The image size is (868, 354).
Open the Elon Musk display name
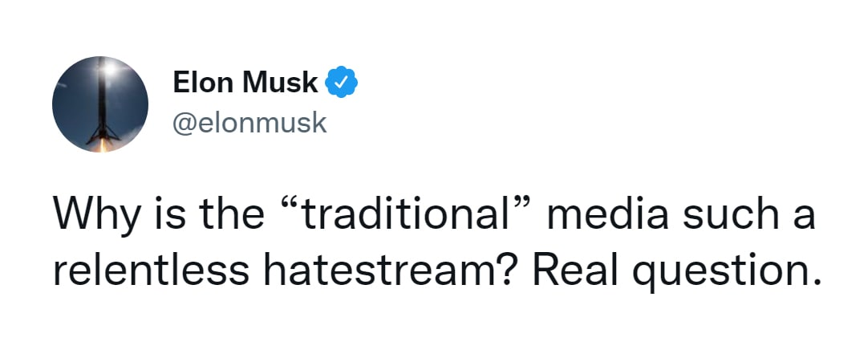pyautogui.click(x=245, y=83)
